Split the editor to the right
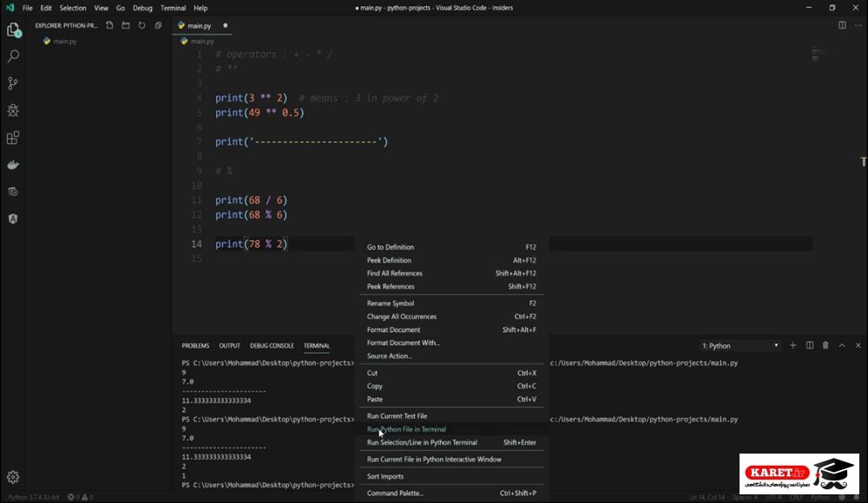868x503 pixels. point(842,25)
